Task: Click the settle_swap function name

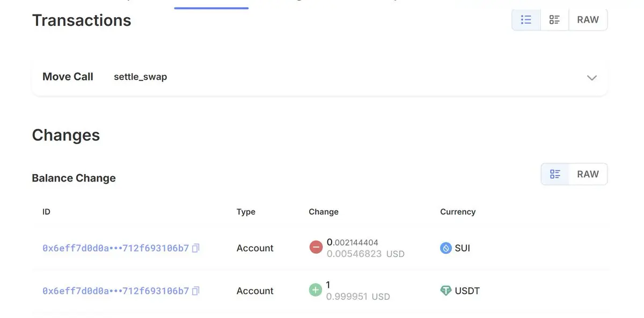Action: 140,77
